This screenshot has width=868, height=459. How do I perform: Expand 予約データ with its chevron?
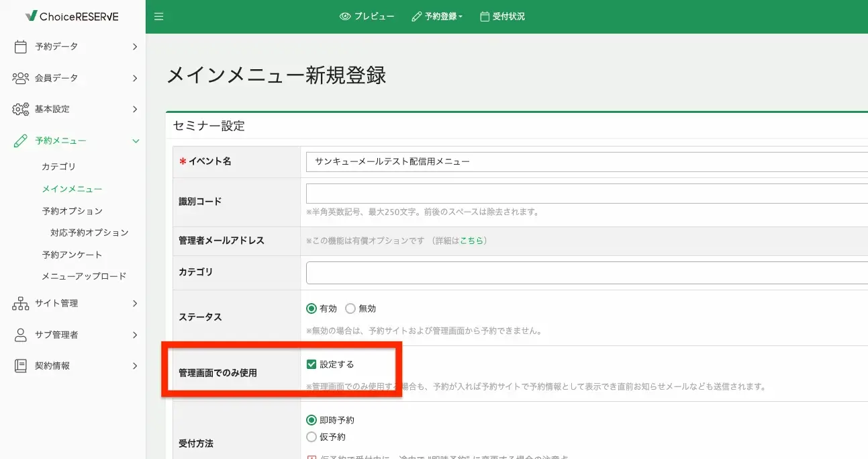(x=135, y=46)
